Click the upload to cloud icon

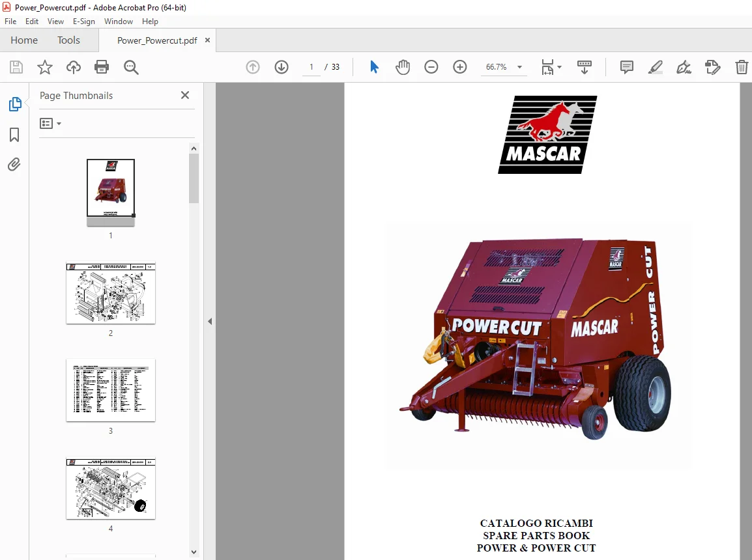(x=74, y=67)
